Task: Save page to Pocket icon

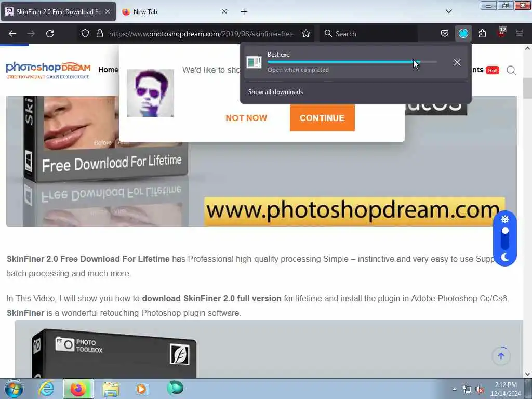Action: pyautogui.click(x=445, y=34)
